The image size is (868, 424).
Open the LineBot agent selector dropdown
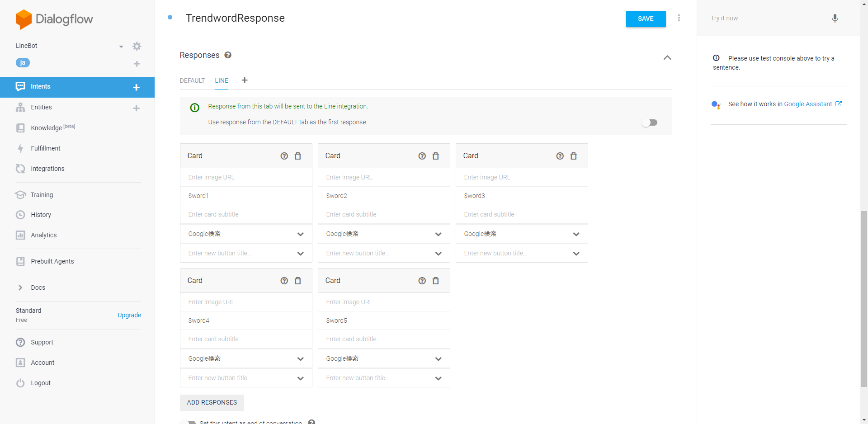(121, 46)
